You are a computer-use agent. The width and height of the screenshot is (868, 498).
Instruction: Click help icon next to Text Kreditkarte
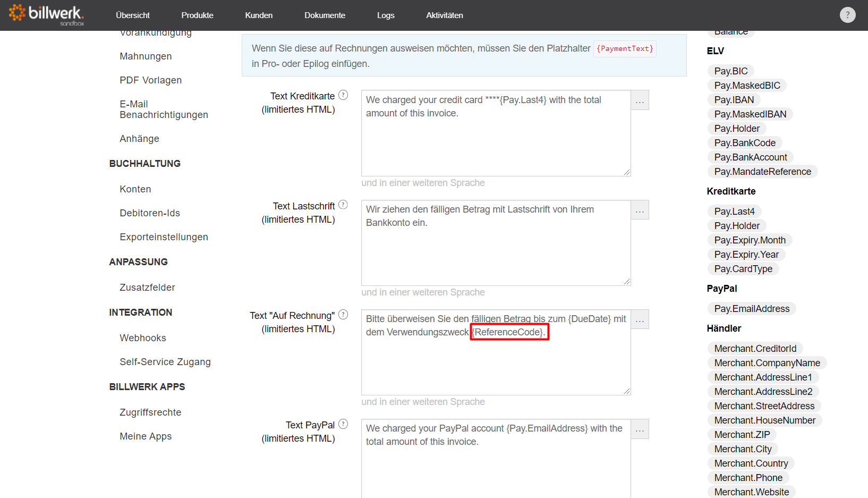click(x=343, y=95)
